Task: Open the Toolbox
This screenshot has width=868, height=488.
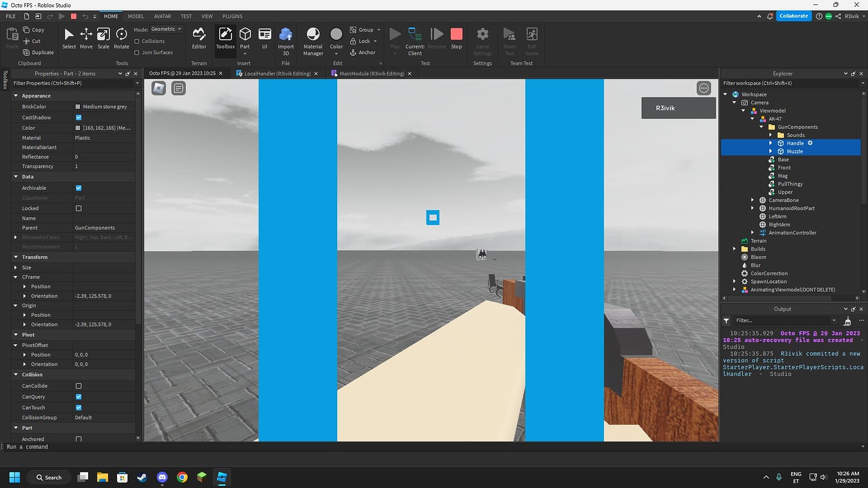Action: coord(225,38)
